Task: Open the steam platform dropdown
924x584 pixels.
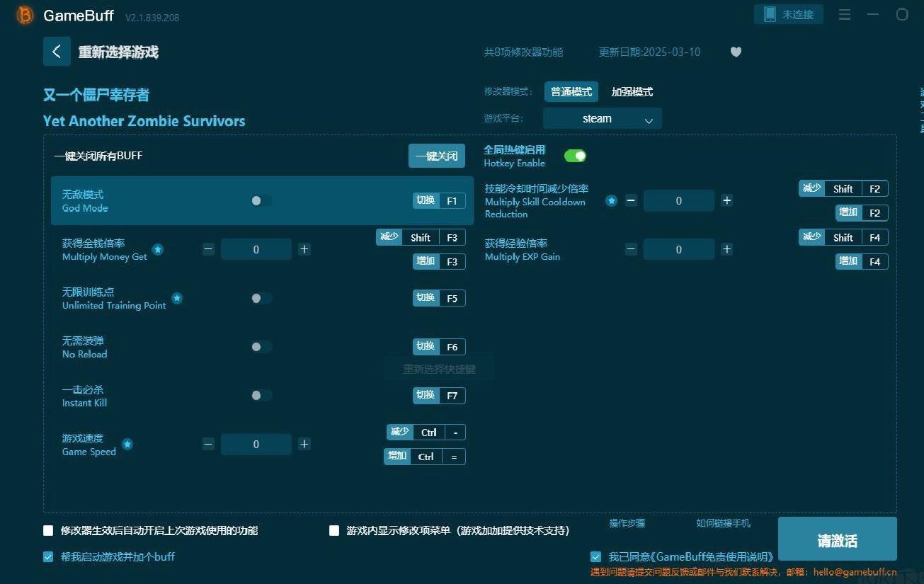Action: click(x=603, y=118)
